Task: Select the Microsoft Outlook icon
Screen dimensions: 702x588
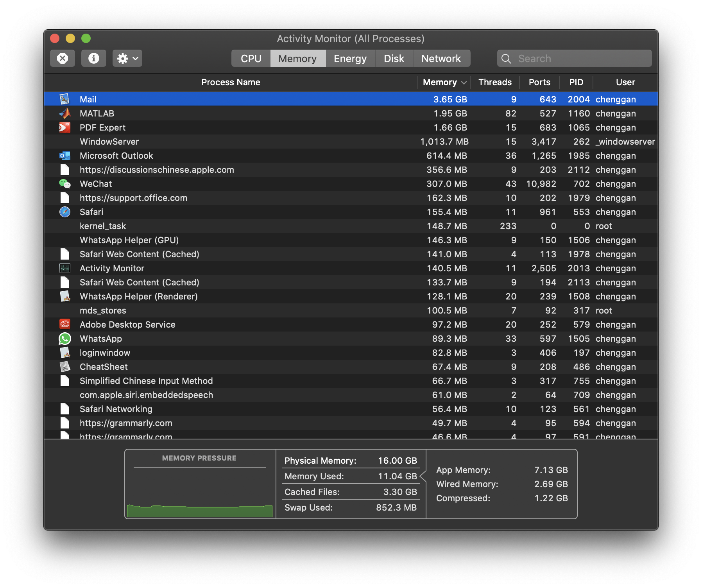Action: coord(65,156)
